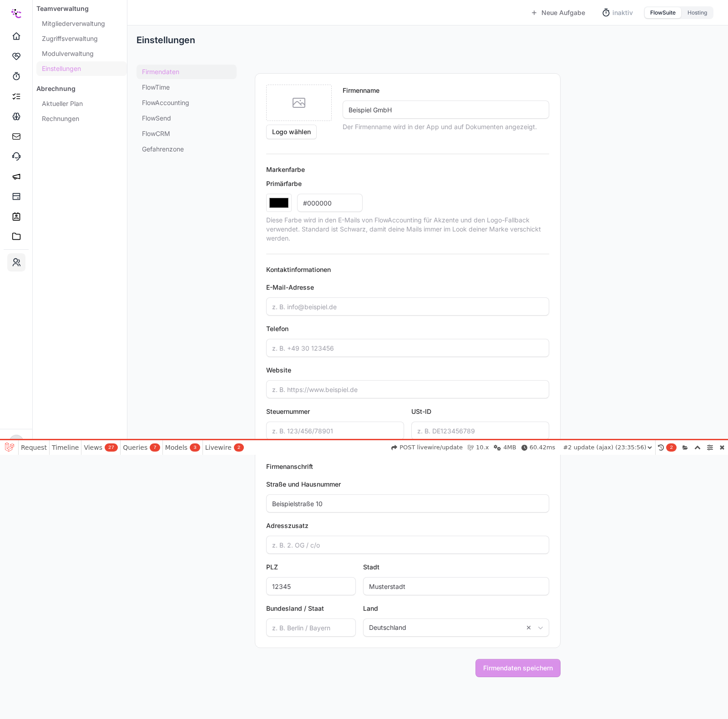
Task: Click the headset support icon
Action: point(16,156)
